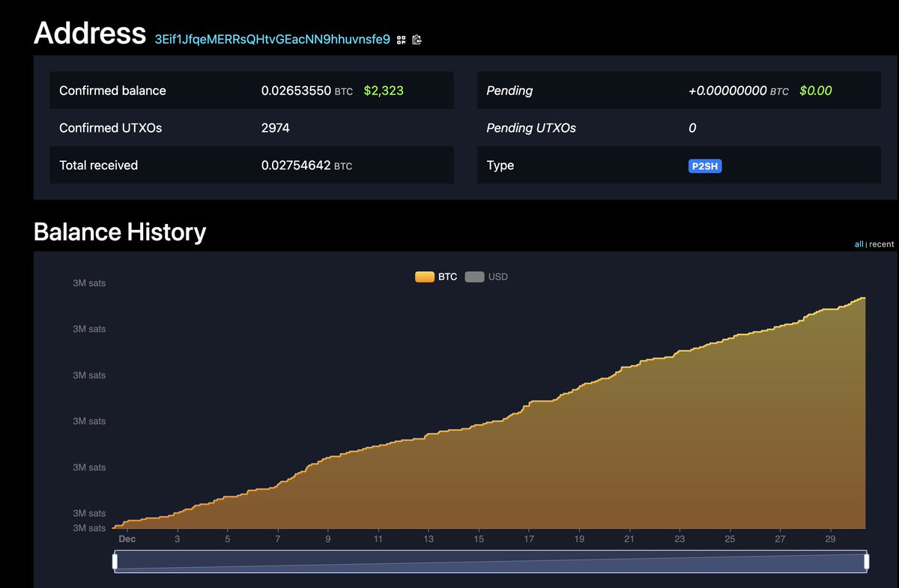Show the address QR code icon

point(402,40)
